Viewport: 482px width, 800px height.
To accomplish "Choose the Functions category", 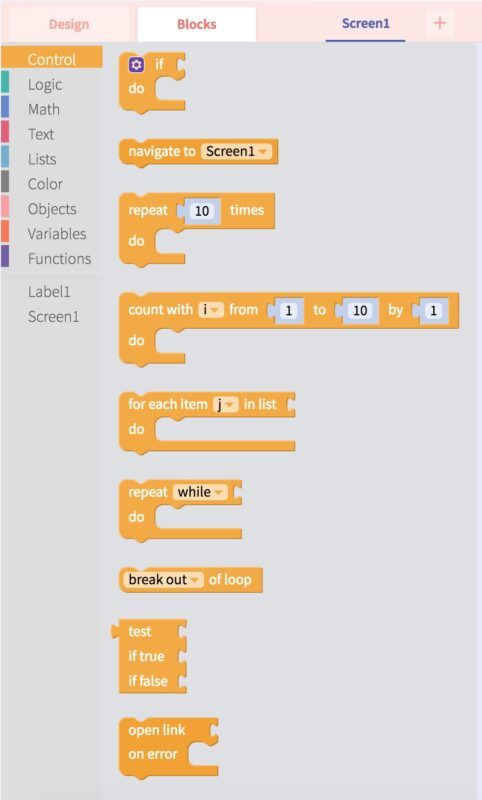I will pos(59,259).
